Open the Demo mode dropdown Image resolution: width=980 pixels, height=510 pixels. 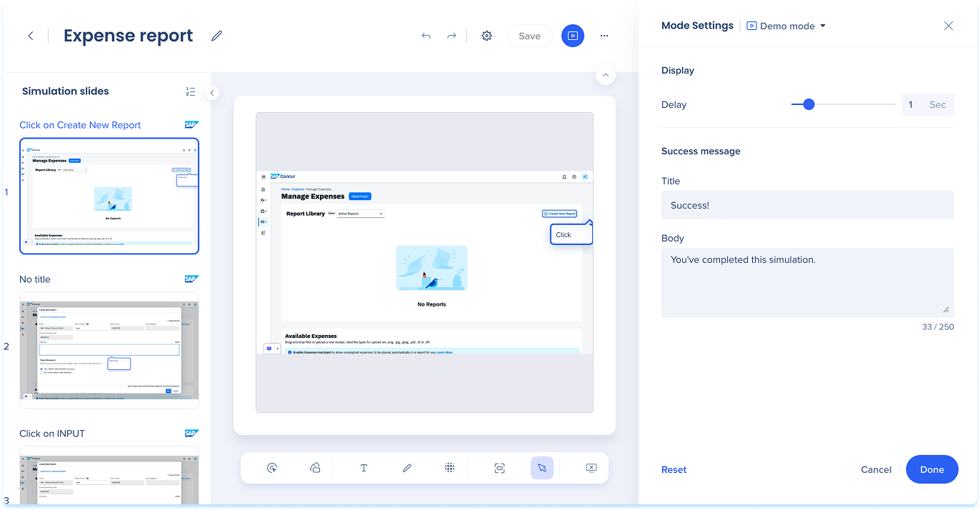click(x=786, y=26)
